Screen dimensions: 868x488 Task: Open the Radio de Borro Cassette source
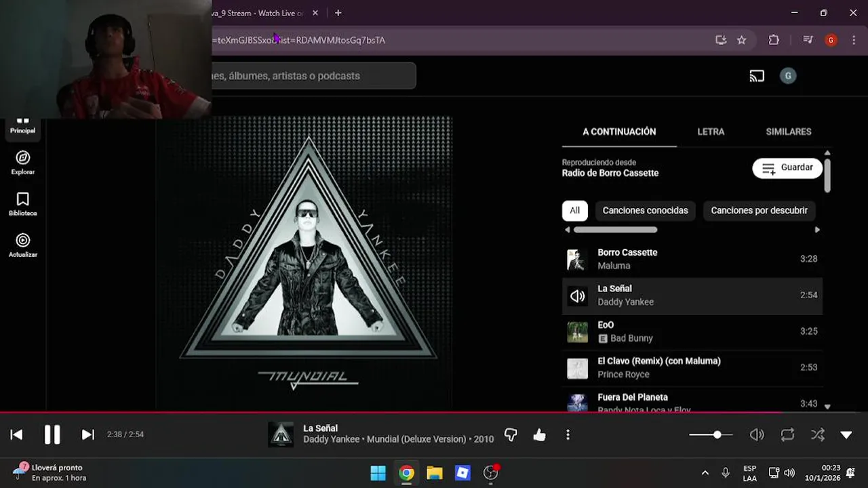(x=610, y=173)
